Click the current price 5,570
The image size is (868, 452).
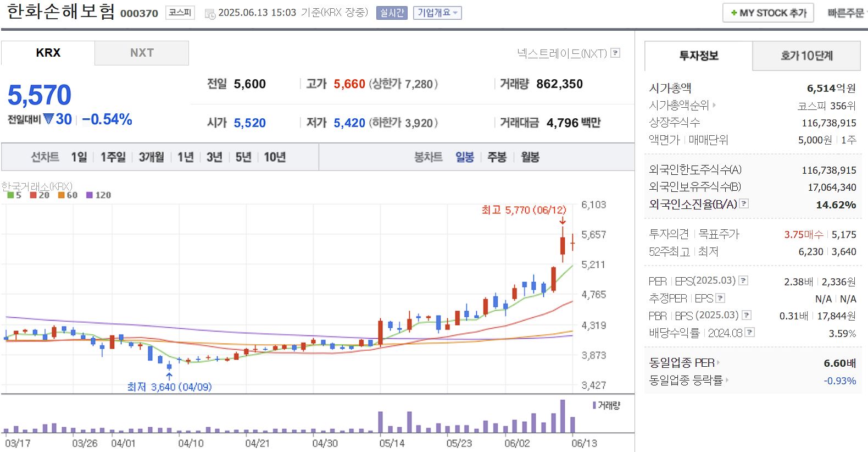pos(40,95)
